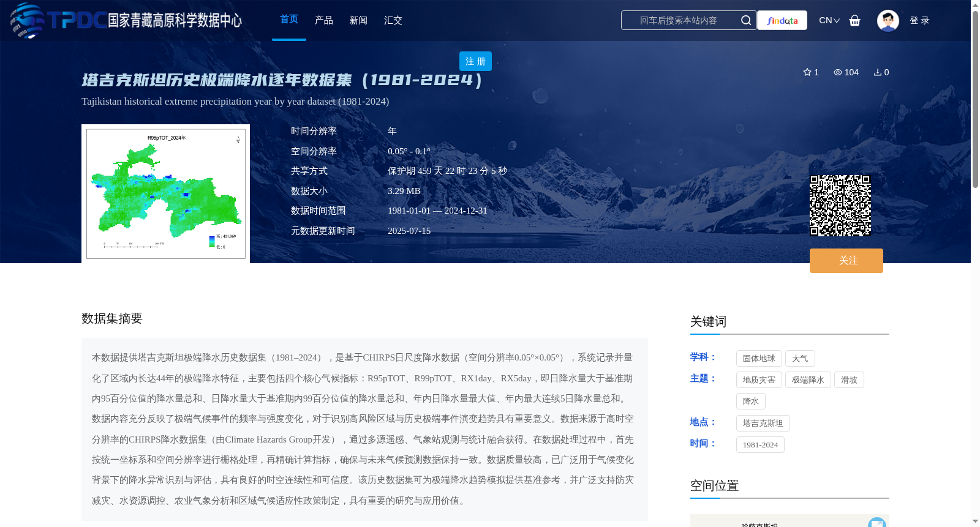
Task: Open the findata portal button
Action: (x=782, y=20)
